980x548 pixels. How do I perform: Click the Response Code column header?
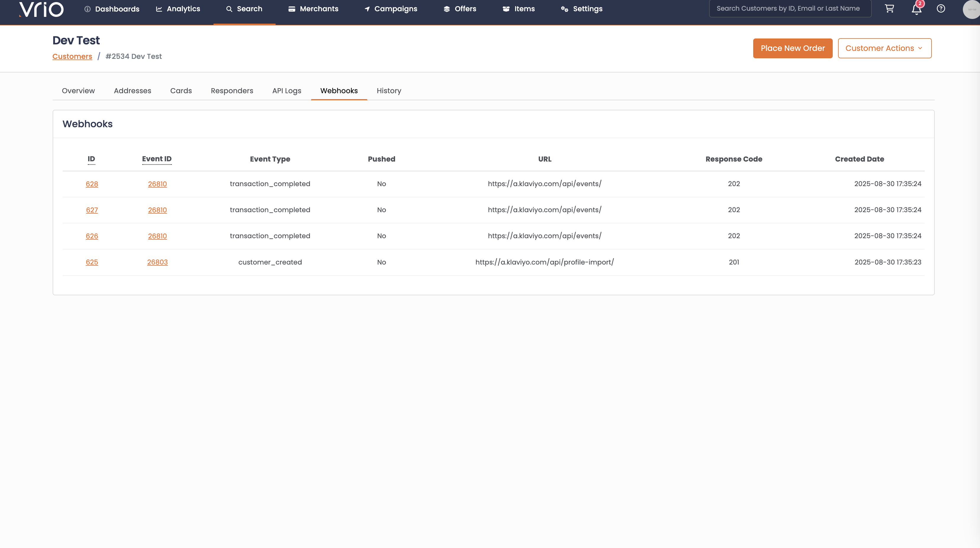pyautogui.click(x=734, y=159)
